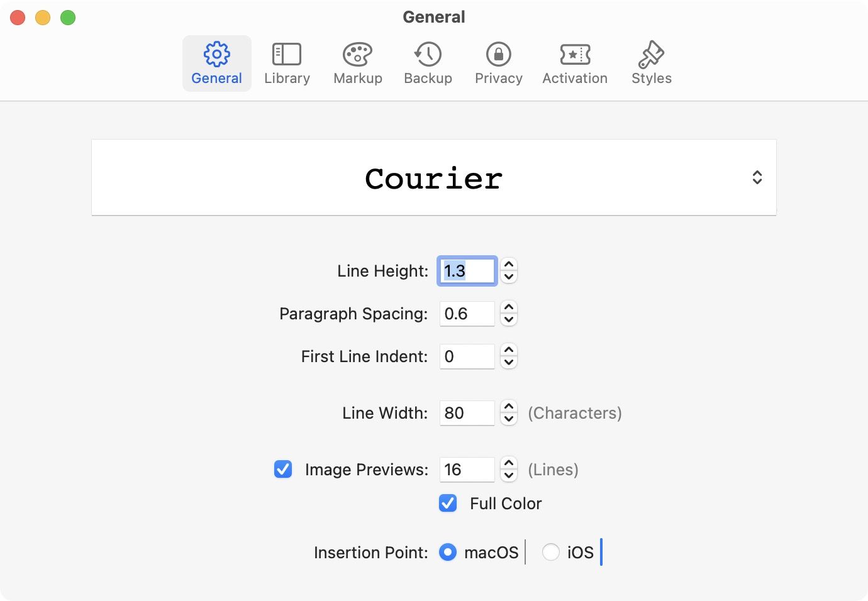The width and height of the screenshot is (868, 601).
Task: Open the Backup clock icon
Action: click(428, 55)
